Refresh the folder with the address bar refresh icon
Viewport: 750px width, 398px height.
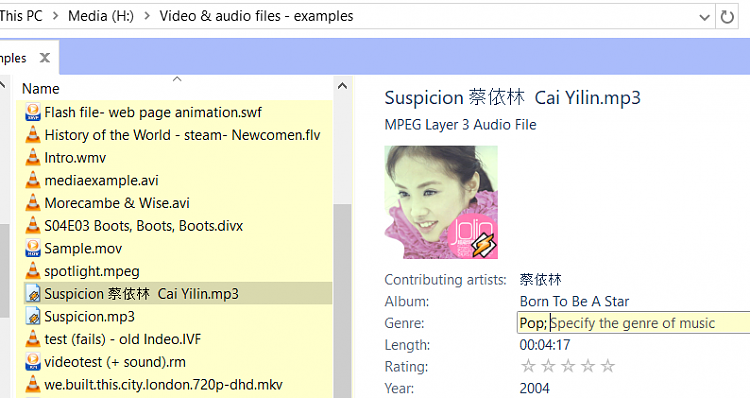click(x=727, y=17)
